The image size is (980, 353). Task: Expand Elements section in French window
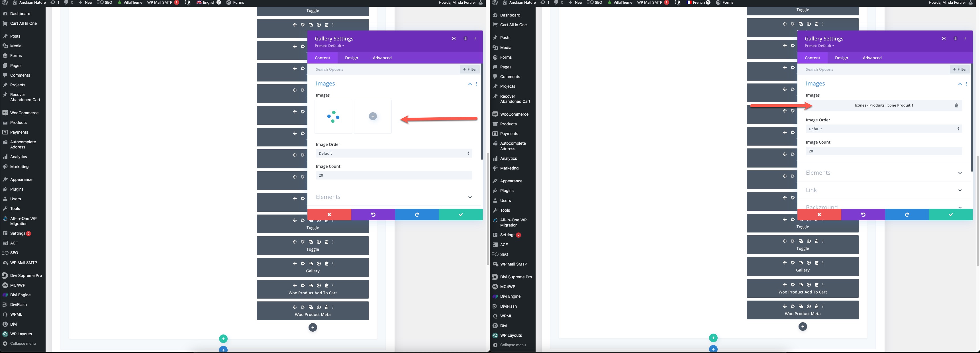tap(884, 173)
